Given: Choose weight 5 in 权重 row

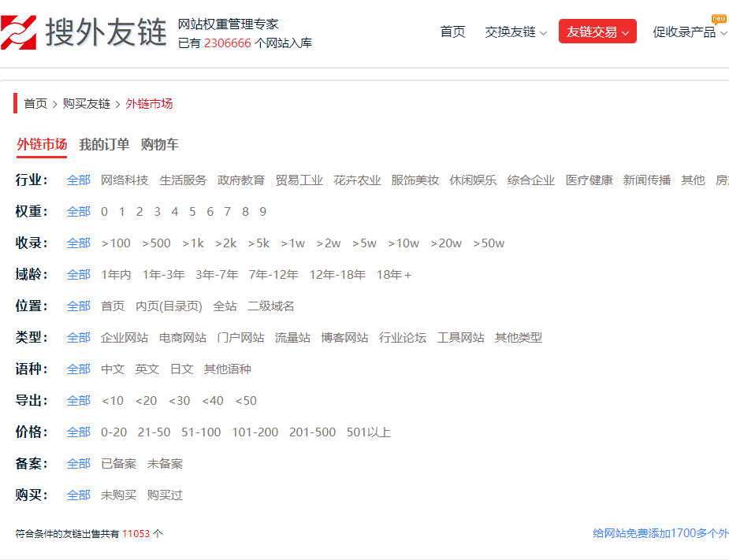Looking at the screenshot, I should 192,211.
